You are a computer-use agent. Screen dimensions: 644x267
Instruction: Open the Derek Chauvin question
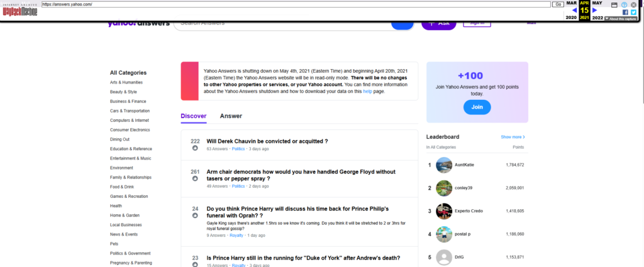point(267,141)
